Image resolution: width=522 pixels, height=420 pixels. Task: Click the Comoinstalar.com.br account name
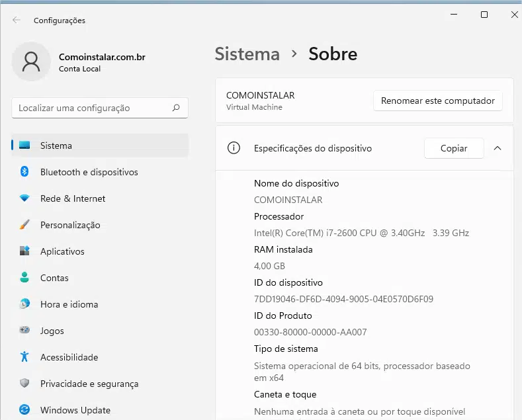click(x=102, y=57)
